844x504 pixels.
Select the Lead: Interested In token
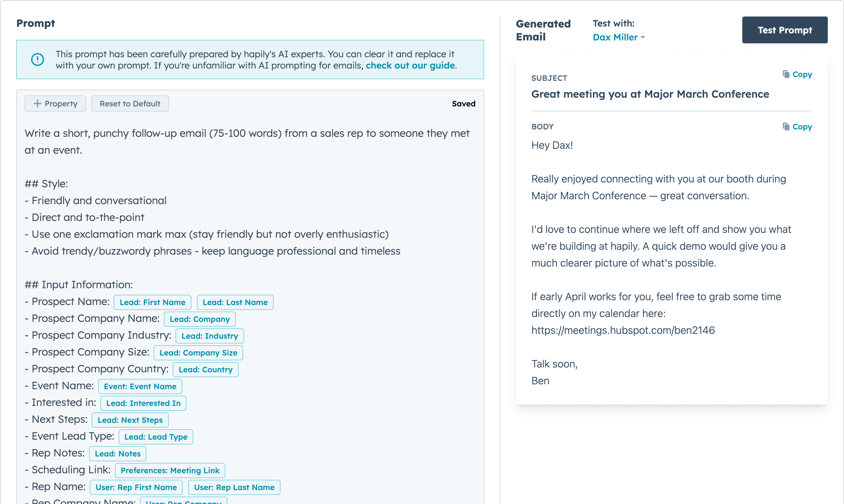[143, 403]
